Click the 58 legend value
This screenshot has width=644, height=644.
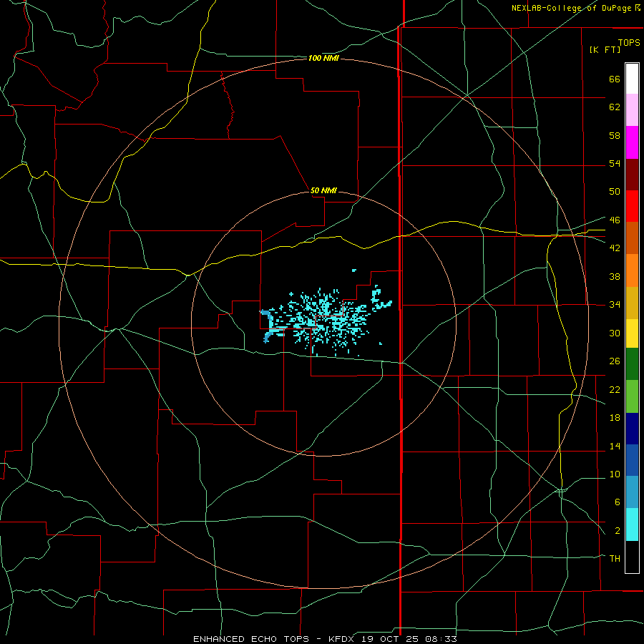point(615,135)
